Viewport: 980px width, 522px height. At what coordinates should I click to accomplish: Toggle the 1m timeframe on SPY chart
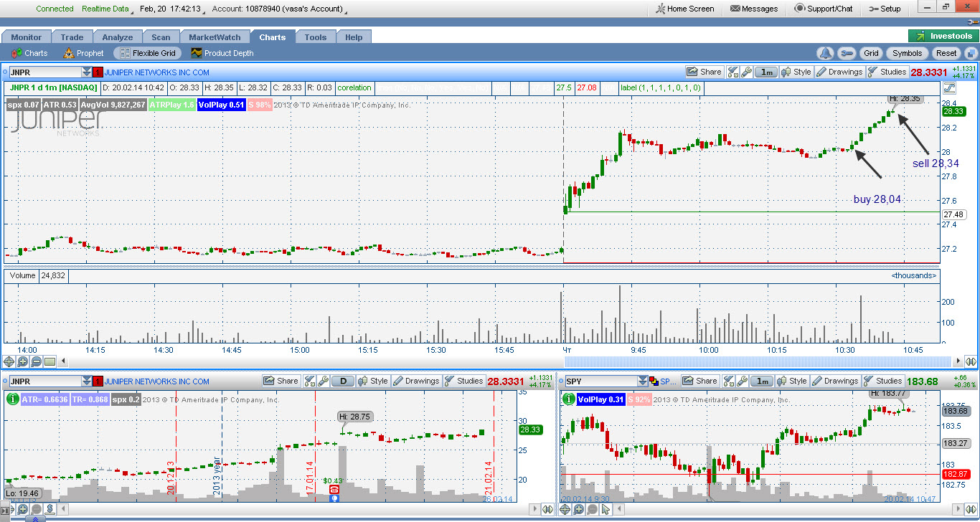pyautogui.click(x=763, y=381)
